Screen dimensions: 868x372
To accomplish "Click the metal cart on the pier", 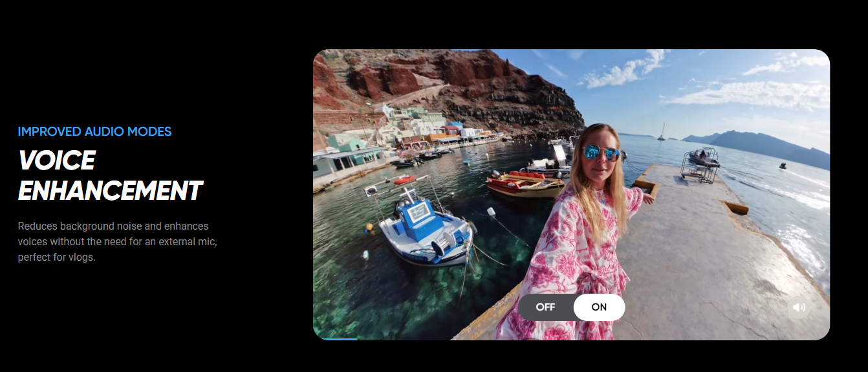I will click(700, 164).
